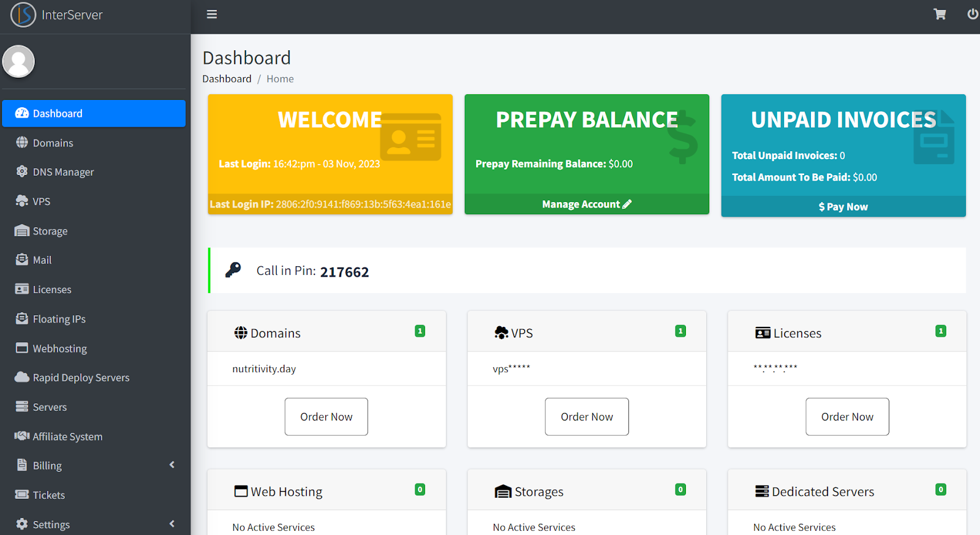Select VPS in the sidebar menu
This screenshot has width=980, height=535.
pos(94,201)
